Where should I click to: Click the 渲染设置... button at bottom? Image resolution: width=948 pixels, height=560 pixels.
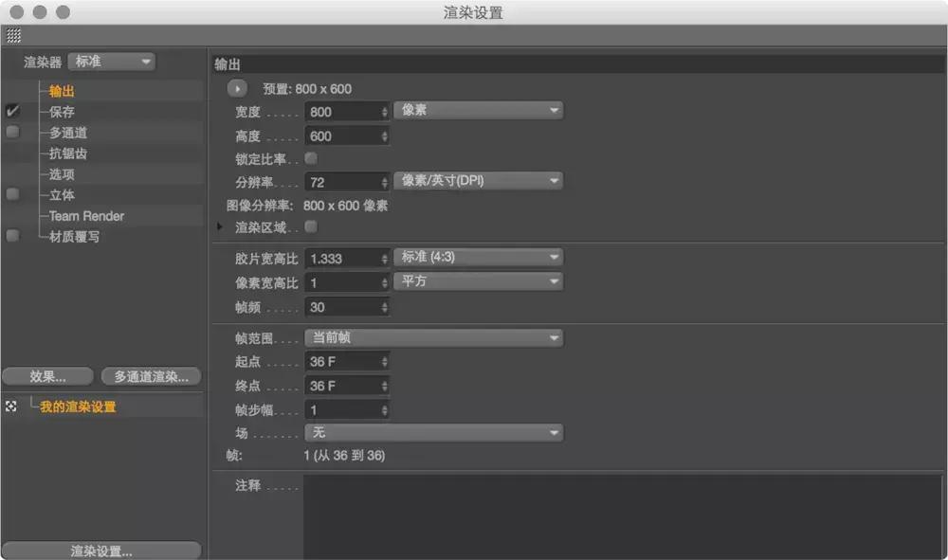101,549
